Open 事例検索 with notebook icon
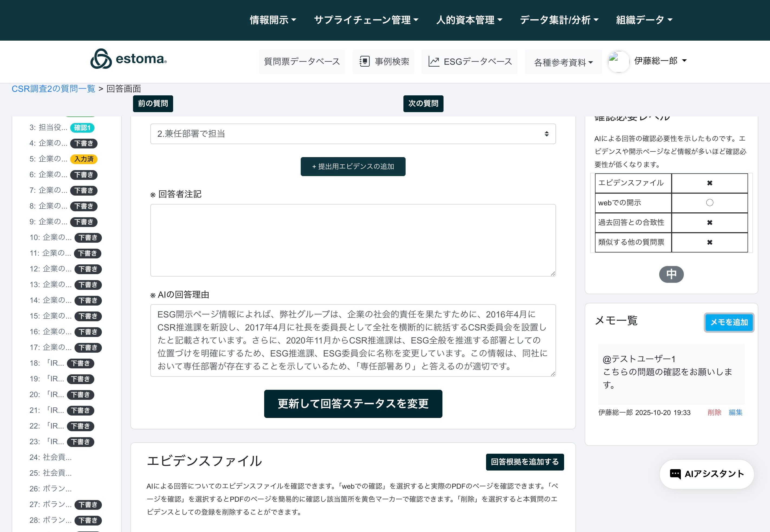Viewport: 770px width, 532px height. (x=383, y=62)
